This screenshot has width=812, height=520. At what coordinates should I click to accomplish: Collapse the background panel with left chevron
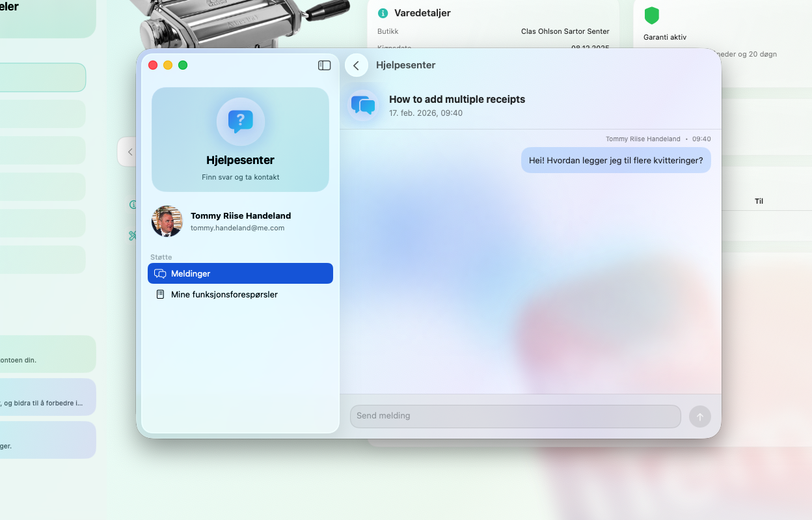pyautogui.click(x=129, y=152)
